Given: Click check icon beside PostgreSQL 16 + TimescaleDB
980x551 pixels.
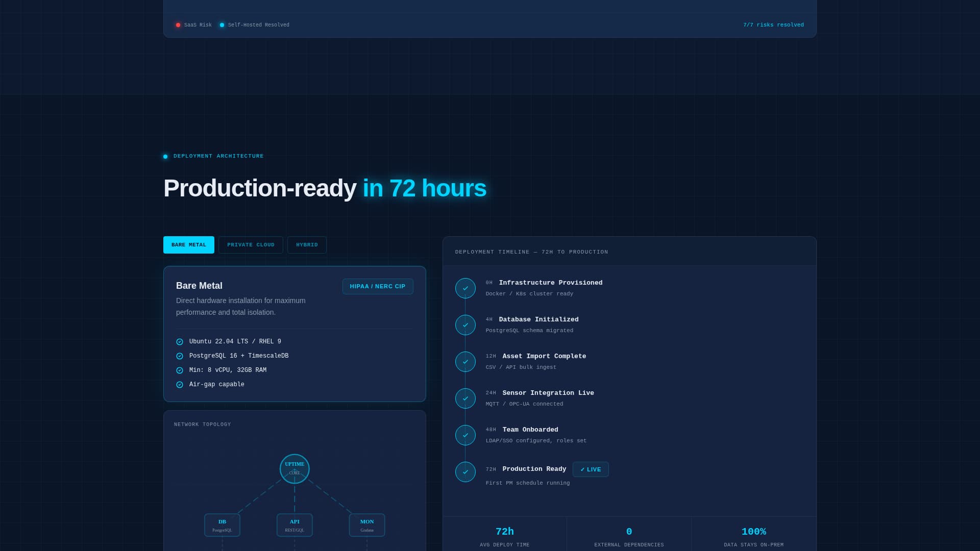Looking at the screenshot, I should click(x=180, y=356).
